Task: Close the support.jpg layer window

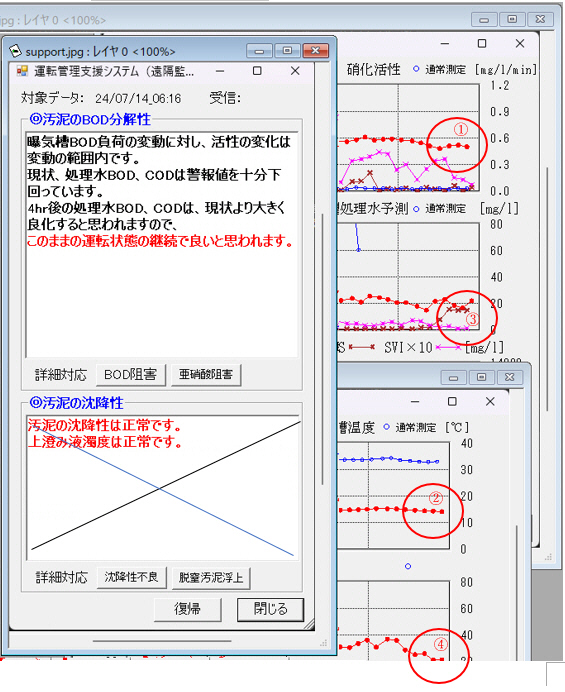Action: click(x=315, y=51)
